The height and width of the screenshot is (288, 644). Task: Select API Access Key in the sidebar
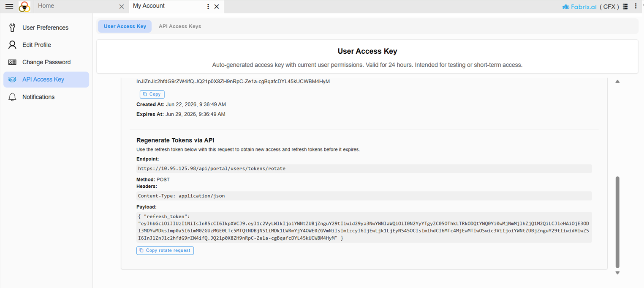46,80
